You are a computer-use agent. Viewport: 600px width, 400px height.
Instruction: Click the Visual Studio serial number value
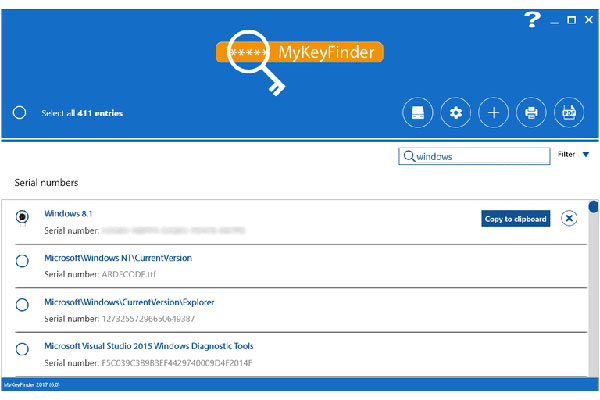coord(177,363)
